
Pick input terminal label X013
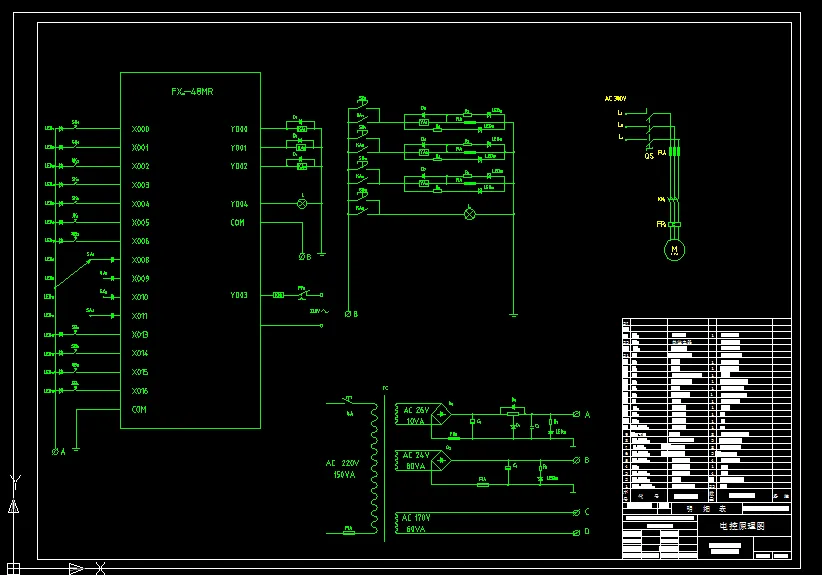point(140,334)
